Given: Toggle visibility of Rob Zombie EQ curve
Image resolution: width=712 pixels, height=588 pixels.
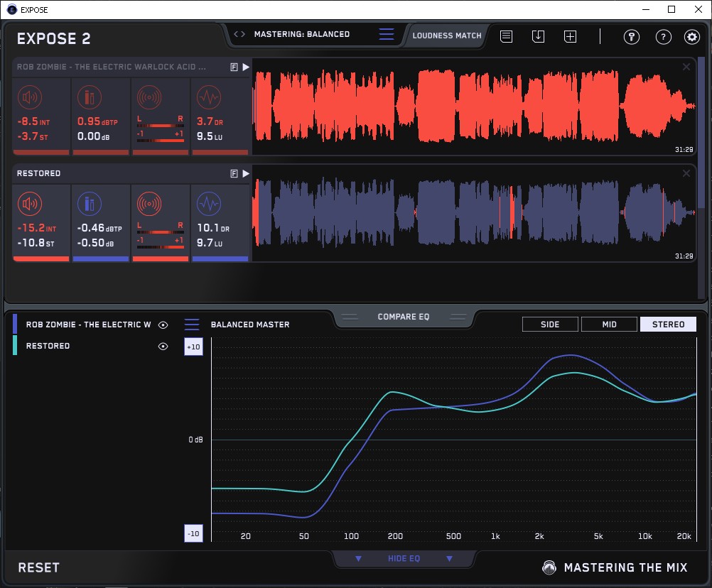Looking at the screenshot, I should (x=163, y=325).
